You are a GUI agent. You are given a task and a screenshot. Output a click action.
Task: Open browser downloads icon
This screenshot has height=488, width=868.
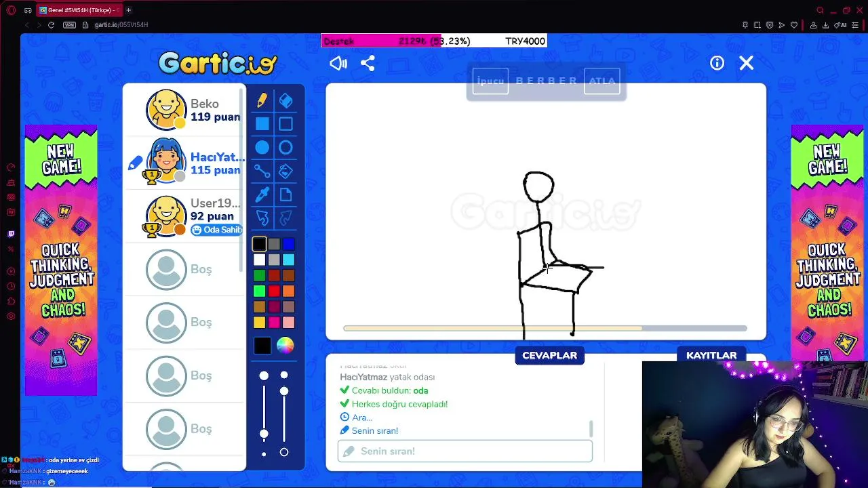click(825, 25)
